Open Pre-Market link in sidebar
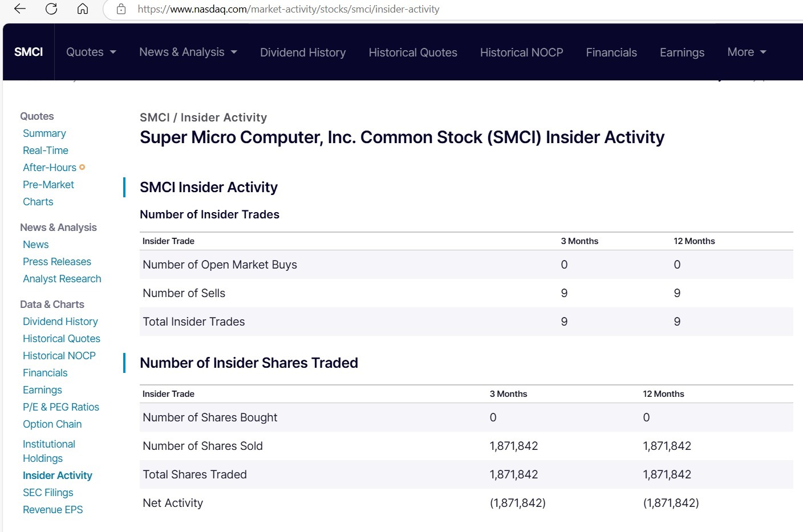This screenshot has height=532, width=803. tap(48, 185)
